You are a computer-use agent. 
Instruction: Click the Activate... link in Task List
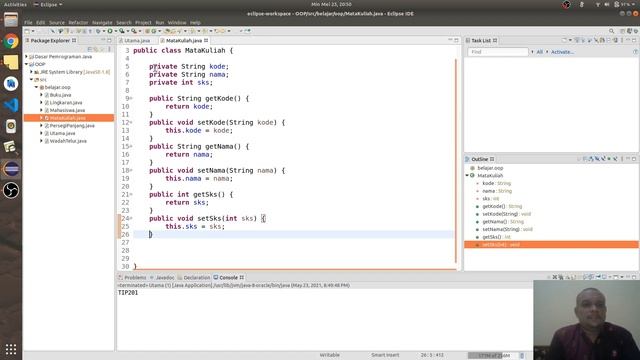[x=562, y=52]
